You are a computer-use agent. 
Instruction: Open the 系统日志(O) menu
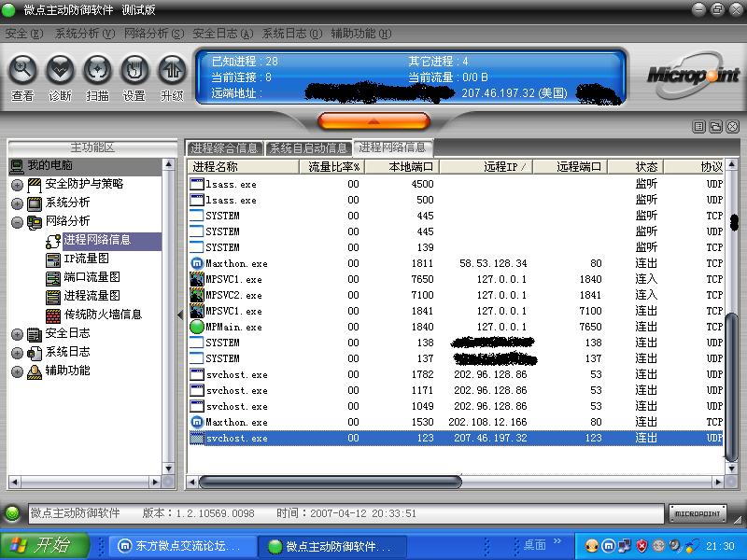(292, 34)
